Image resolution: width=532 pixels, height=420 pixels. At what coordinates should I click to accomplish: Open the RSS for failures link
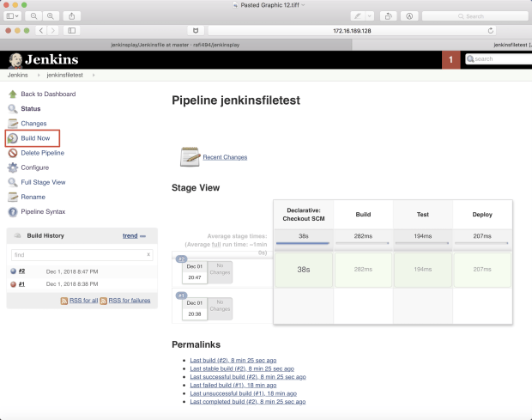130,301
